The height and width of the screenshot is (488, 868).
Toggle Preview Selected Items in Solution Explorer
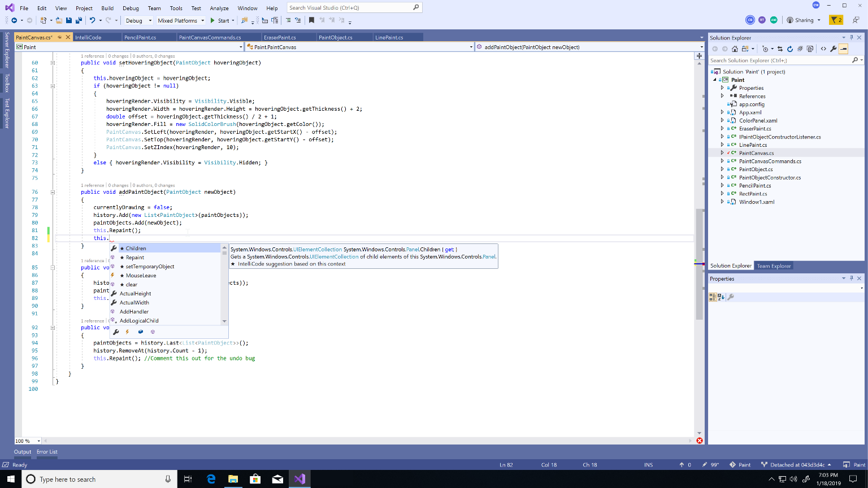pyautogui.click(x=843, y=49)
